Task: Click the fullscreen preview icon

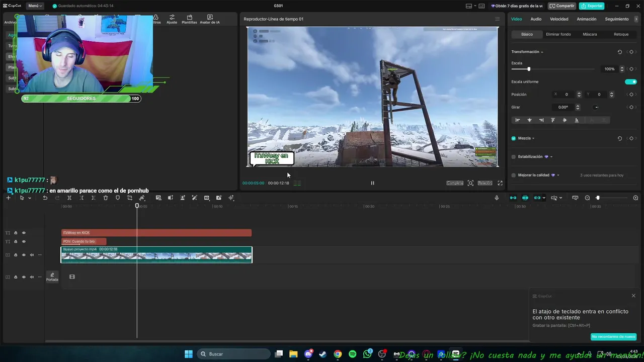Action: coord(500,183)
